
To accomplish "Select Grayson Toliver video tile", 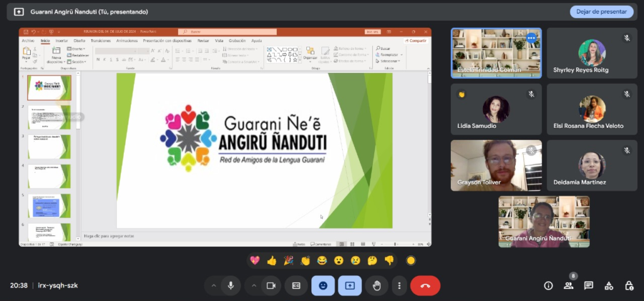I will click(x=496, y=166).
